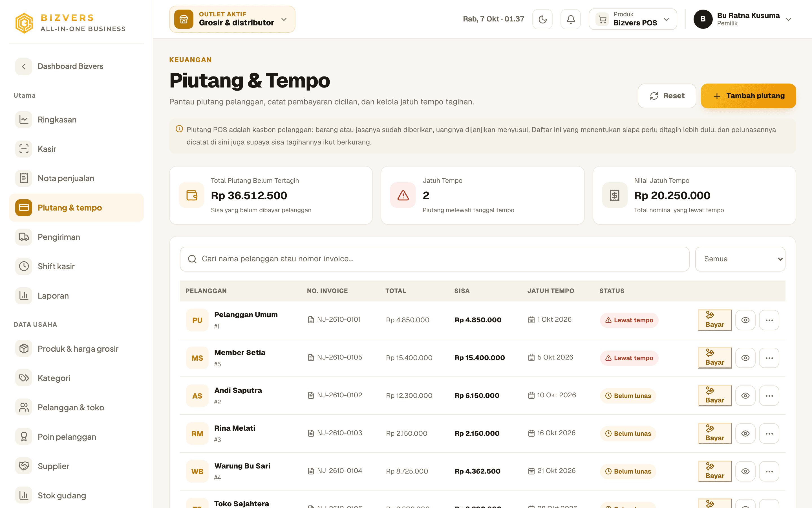Select Piutang & tempo menu item

pyautogui.click(x=76, y=208)
